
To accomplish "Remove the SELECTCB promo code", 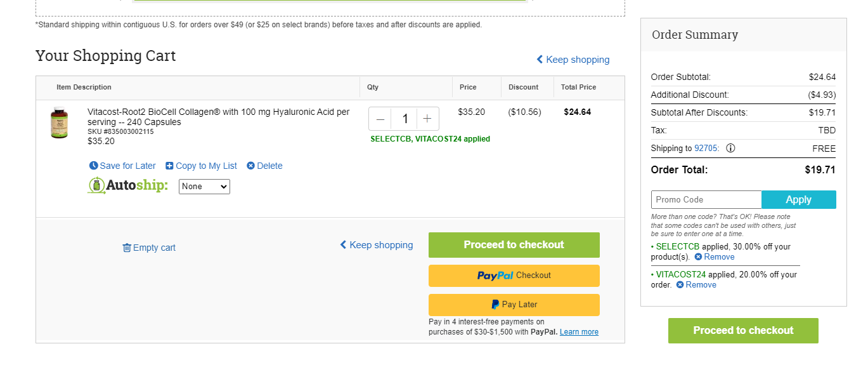I will [x=715, y=257].
